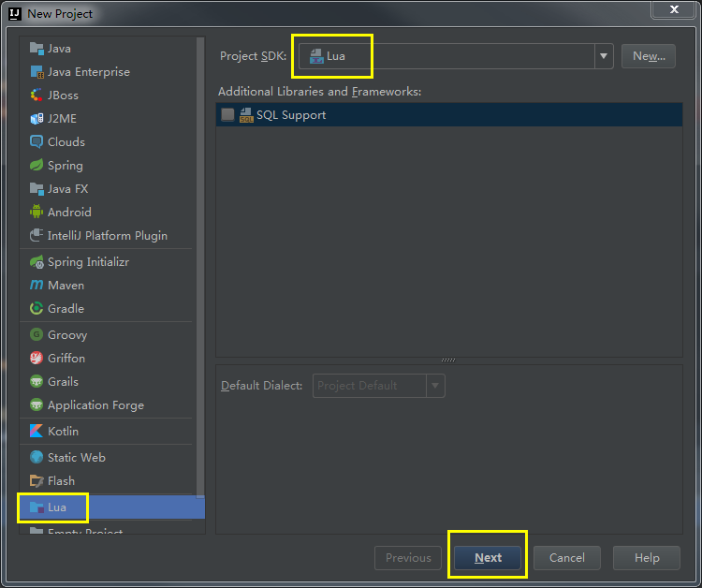Open the Default Dialect dropdown arrow

click(x=435, y=386)
